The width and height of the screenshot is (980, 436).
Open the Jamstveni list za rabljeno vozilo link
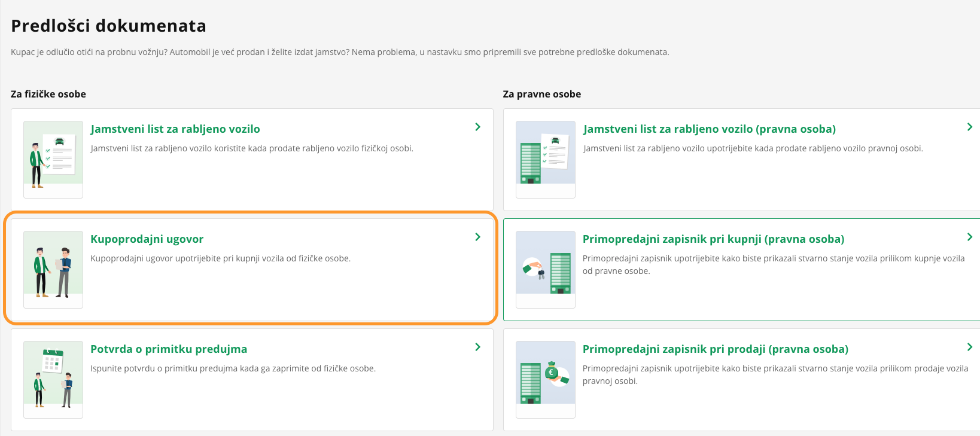pos(175,129)
